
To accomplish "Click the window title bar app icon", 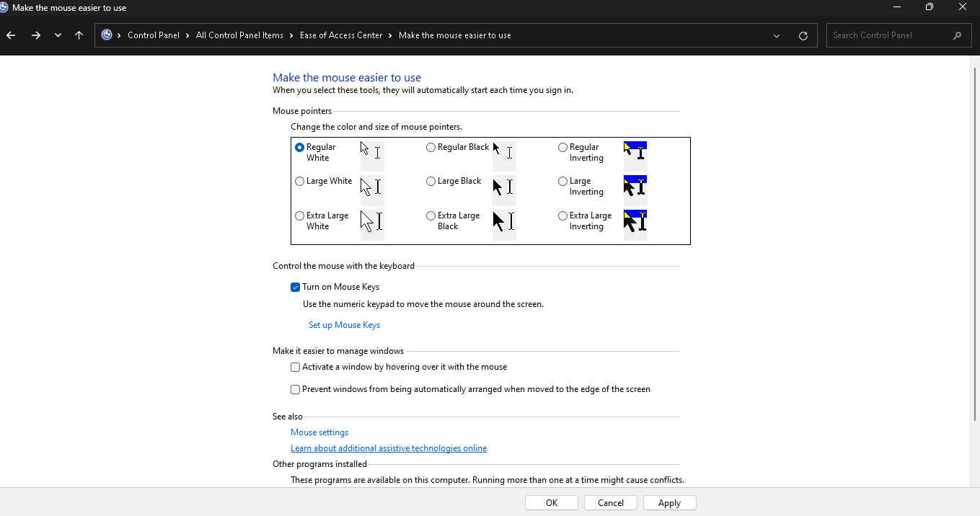I will pos(4,7).
